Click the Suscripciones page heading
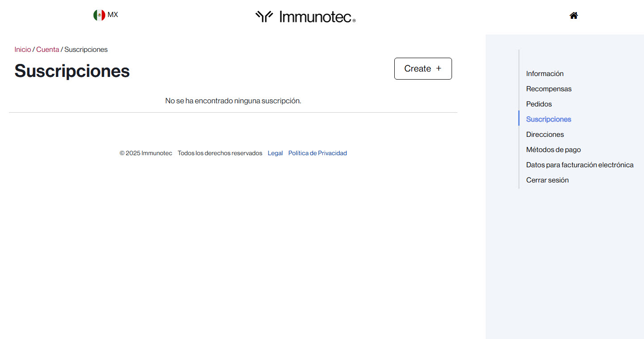Viewport: 644px width, 339px height. (x=72, y=71)
